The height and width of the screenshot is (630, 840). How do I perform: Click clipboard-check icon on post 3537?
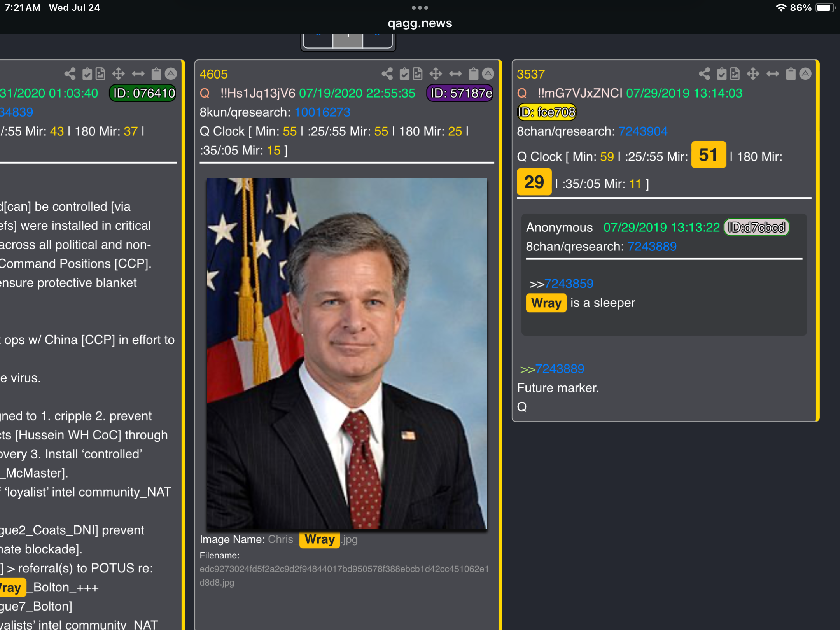click(x=722, y=73)
